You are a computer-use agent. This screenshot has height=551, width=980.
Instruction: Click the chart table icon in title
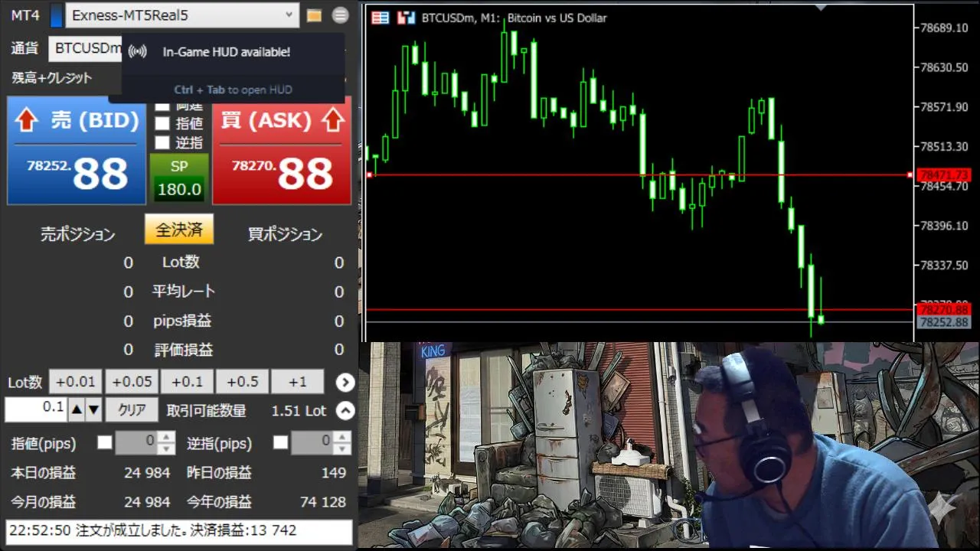380,18
